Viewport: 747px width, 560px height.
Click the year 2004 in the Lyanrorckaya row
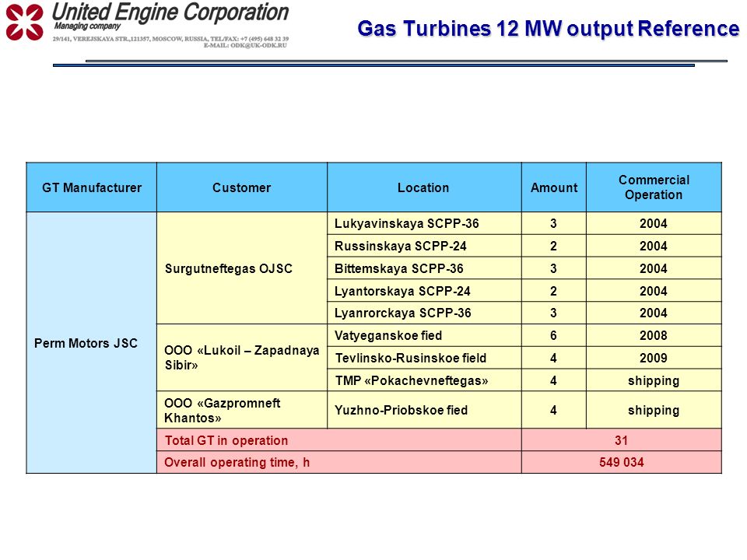tap(654, 313)
